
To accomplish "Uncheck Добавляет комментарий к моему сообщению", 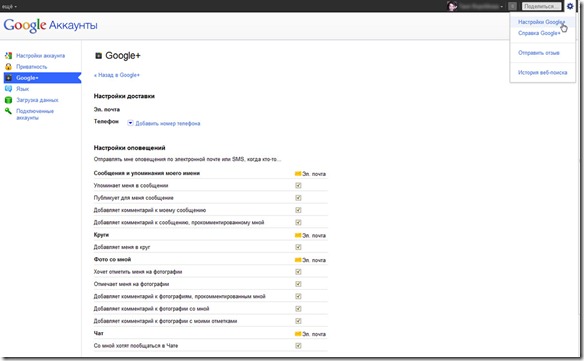I will coord(298,210).
